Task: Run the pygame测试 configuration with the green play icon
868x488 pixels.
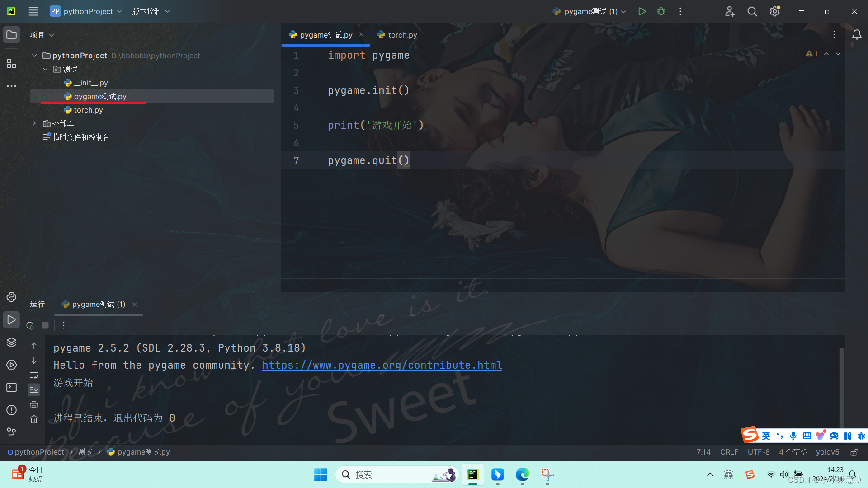Action: coord(642,11)
